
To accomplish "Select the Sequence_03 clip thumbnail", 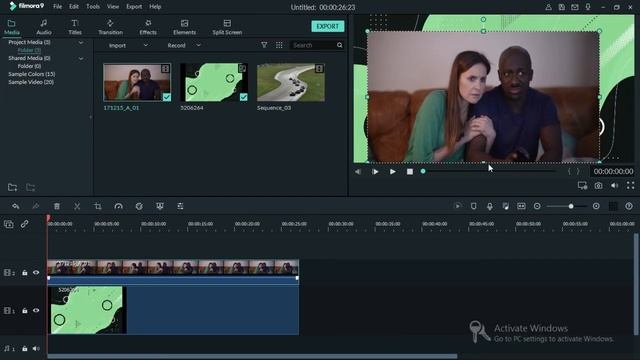I will click(291, 82).
